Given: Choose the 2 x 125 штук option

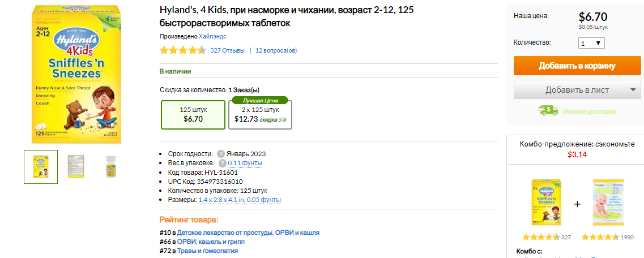Looking at the screenshot, I should tap(260, 114).
